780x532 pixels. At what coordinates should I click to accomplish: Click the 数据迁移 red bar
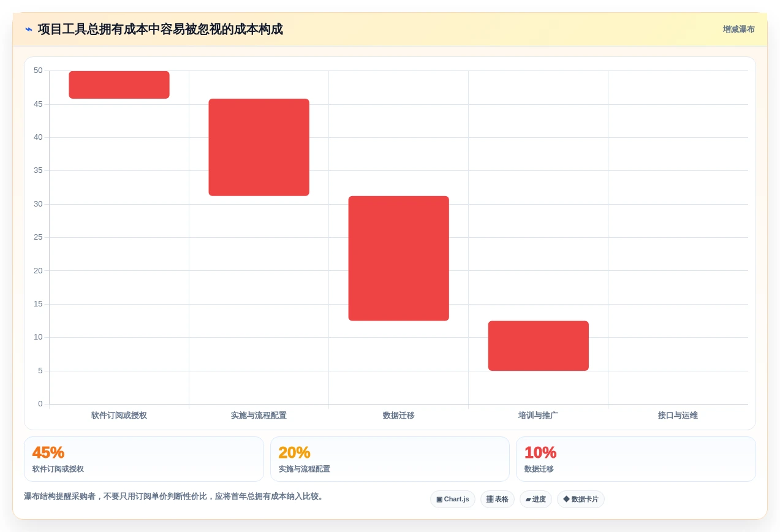pyautogui.click(x=398, y=258)
